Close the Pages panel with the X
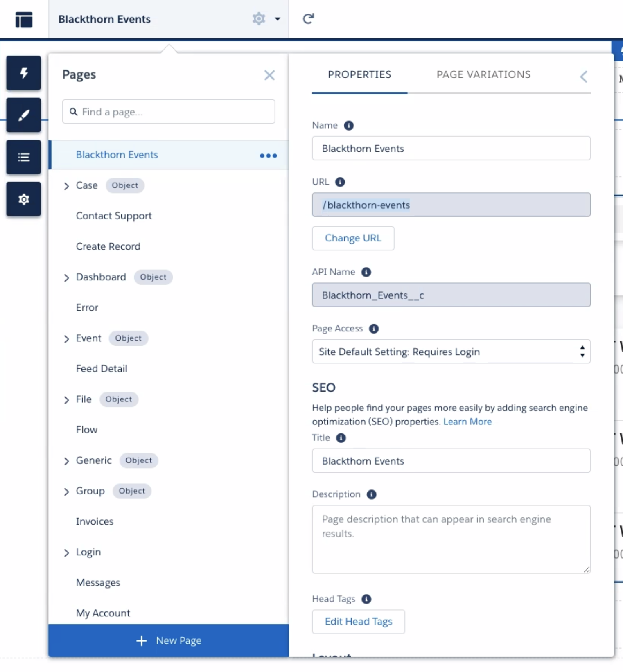 click(269, 75)
